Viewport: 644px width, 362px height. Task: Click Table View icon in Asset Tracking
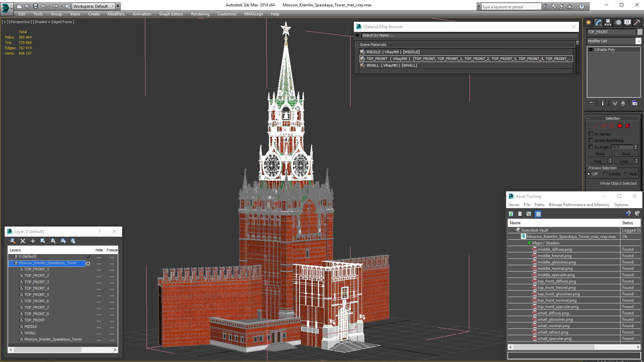(538, 214)
